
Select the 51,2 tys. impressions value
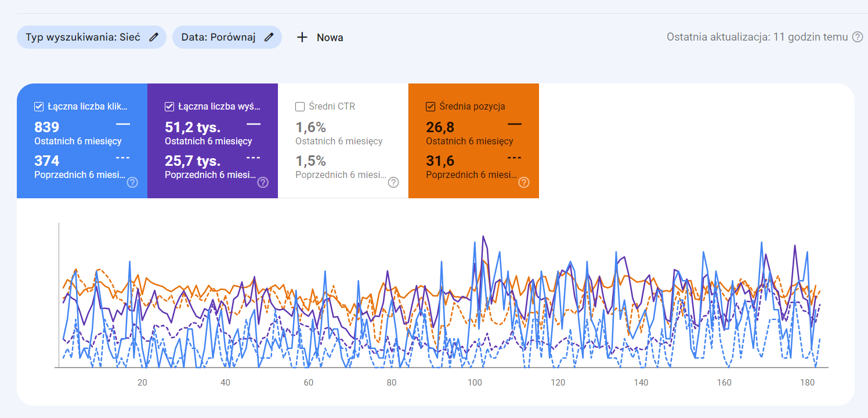pyautogui.click(x=193, y=127)
